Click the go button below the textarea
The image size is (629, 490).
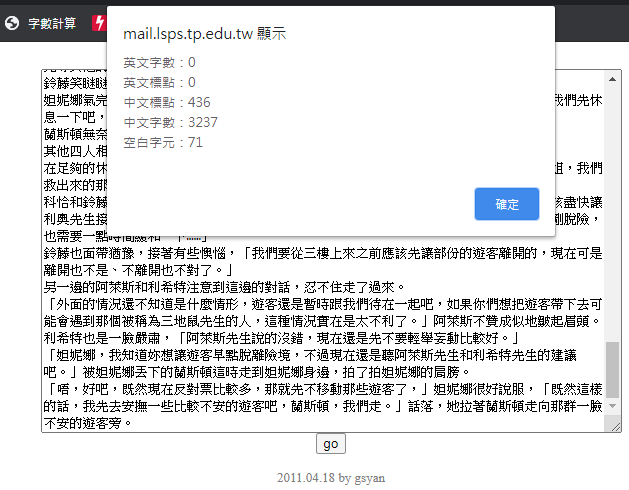[x=331, y=444]
